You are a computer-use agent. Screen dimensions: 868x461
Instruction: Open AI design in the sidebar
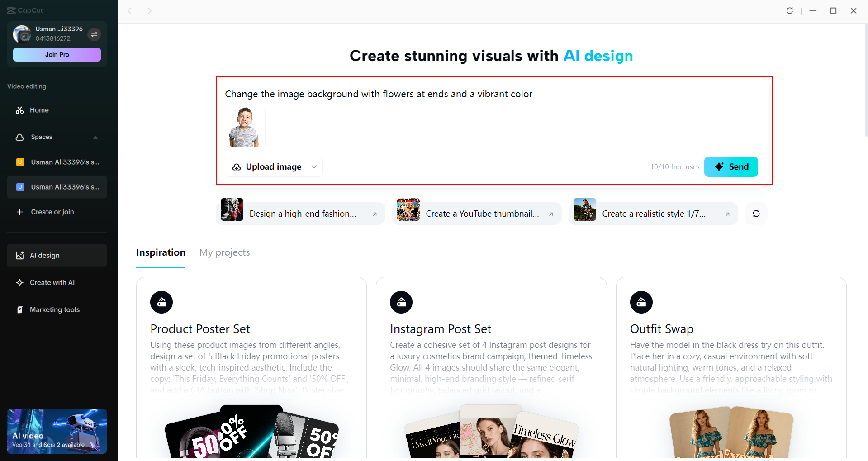57,256
